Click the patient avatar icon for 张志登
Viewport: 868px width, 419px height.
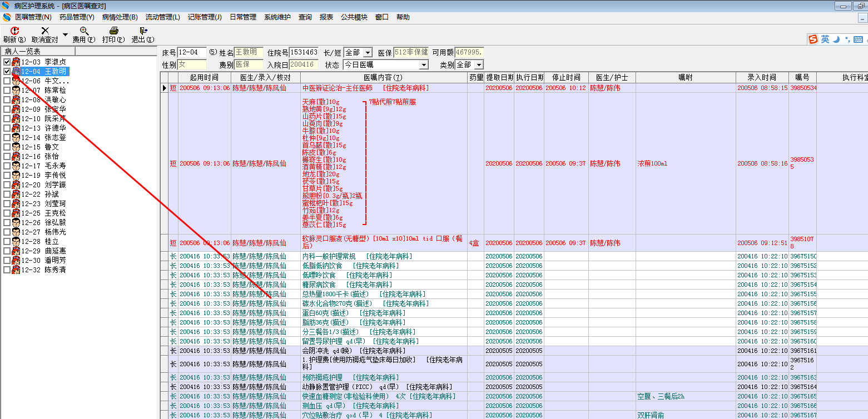tap(16, 137)
